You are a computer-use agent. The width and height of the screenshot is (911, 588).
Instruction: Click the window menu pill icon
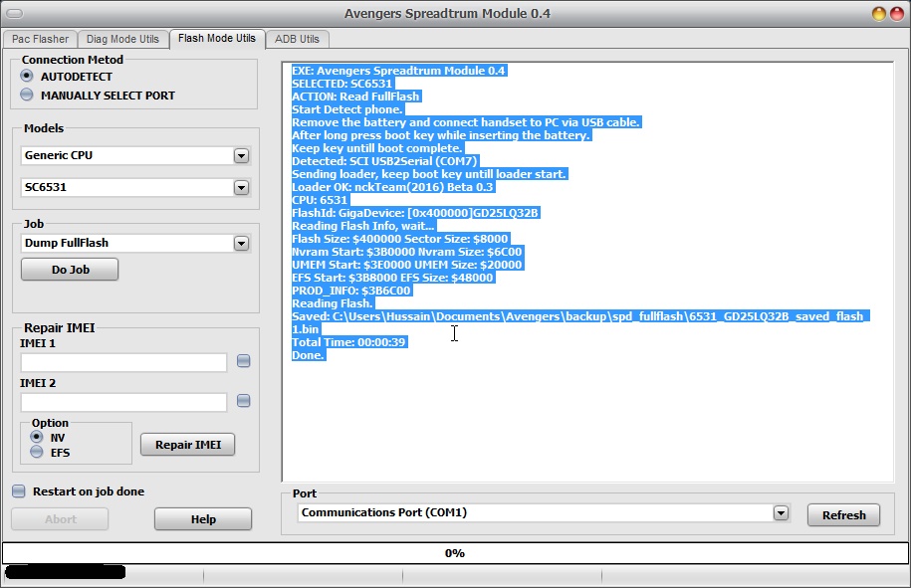tap(14, 13)
